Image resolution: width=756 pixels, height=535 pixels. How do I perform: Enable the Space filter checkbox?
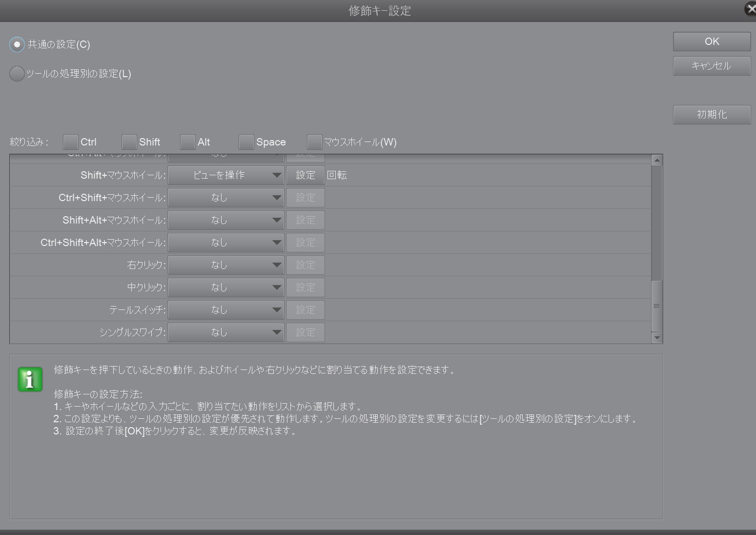[x=246, y=142]
